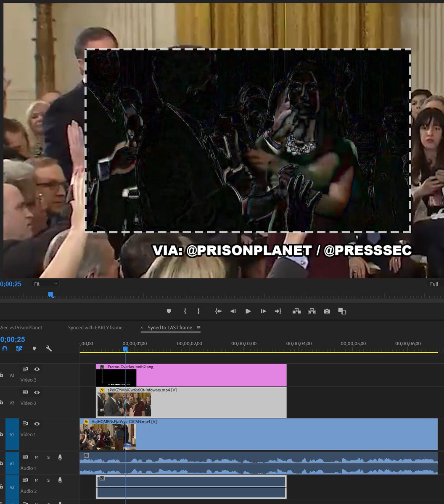Viewport: 444px width, 504px height.
Task: Target the V3 track label
Action: [12, 375]
